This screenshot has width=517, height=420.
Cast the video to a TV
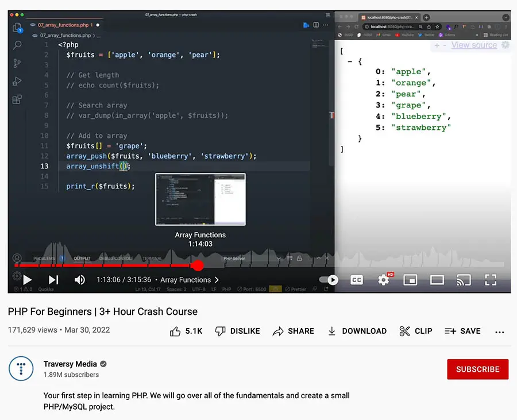pos(465,280)
